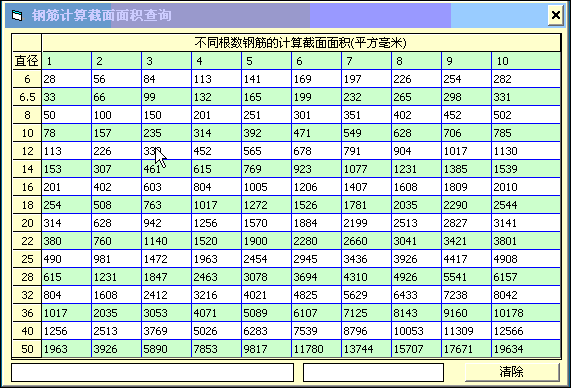Click cell 1407 in diameter 16 row
The width and height of the screenshot is (571, 388).
366,187
